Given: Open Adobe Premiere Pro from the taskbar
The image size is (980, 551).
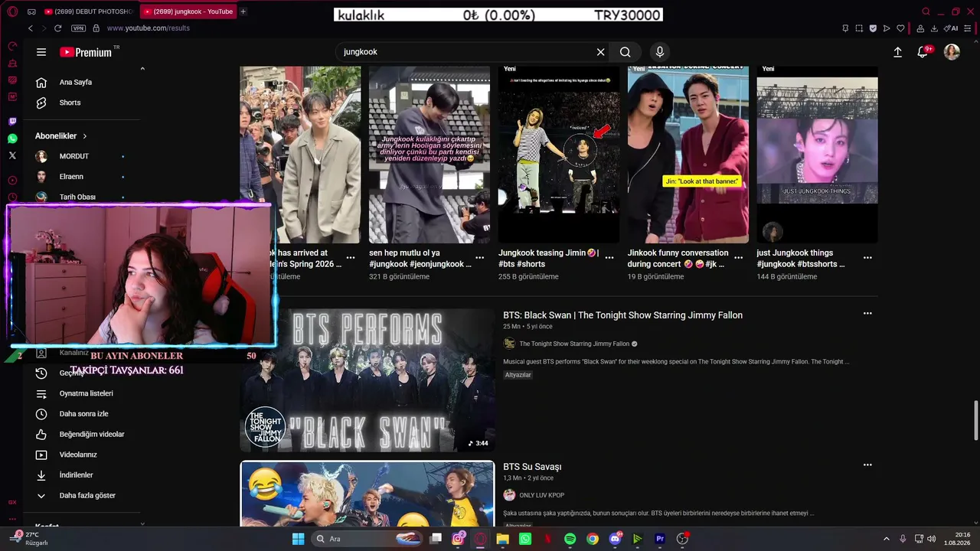Looking at the screenshot, I should (x=660, y=539).
